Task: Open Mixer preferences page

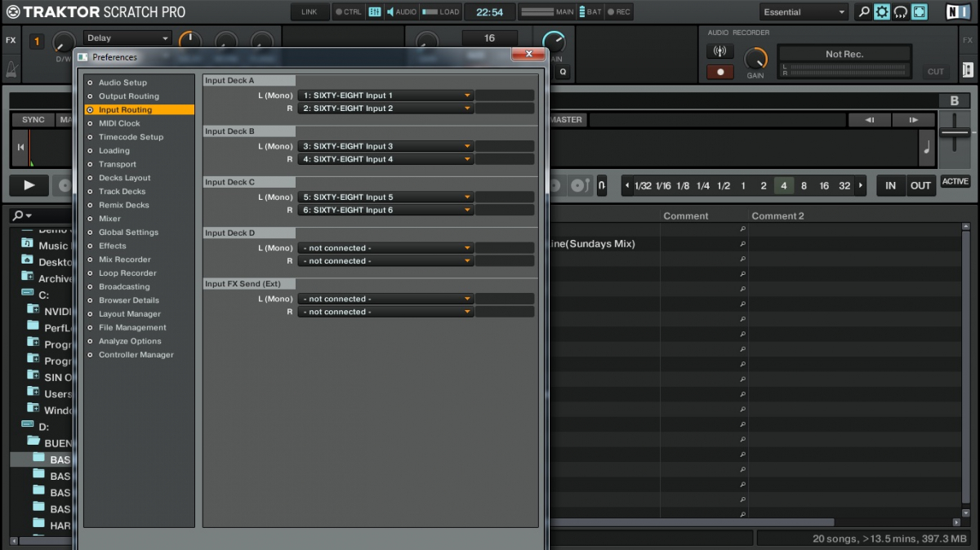Action: click(x=109, y=219)
